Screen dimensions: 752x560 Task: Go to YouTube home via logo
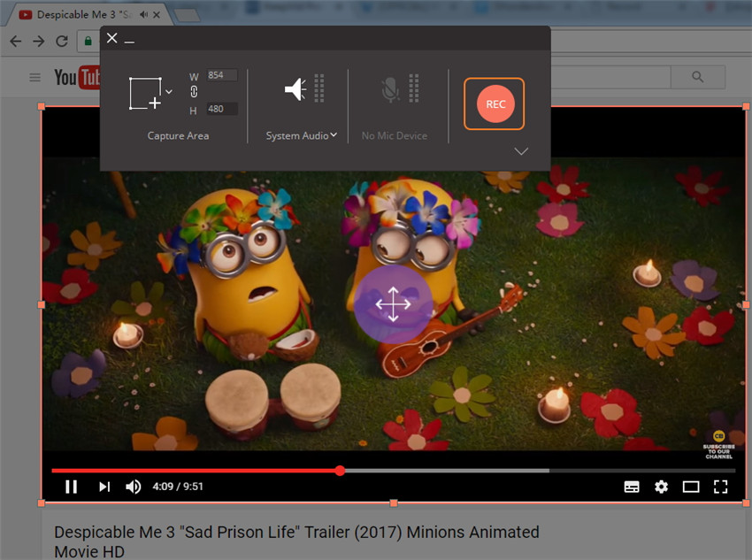[x=77, y=77]
